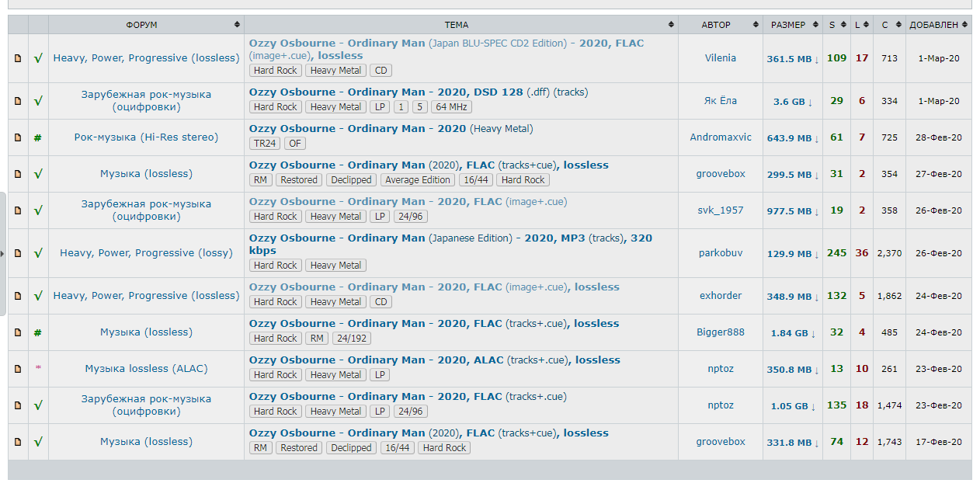
Task: Click the document icon in Vilenia's row
Action: [18, 58]
